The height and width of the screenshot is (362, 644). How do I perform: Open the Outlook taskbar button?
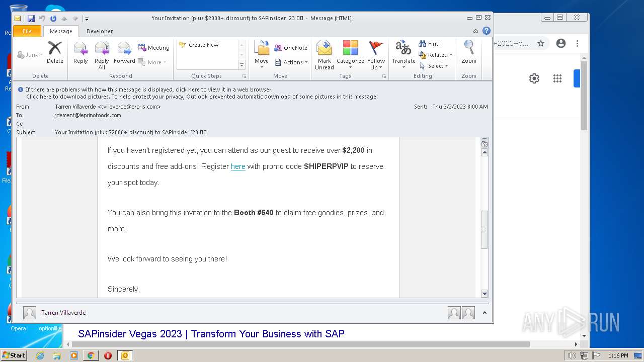click(x=125, y=355)
